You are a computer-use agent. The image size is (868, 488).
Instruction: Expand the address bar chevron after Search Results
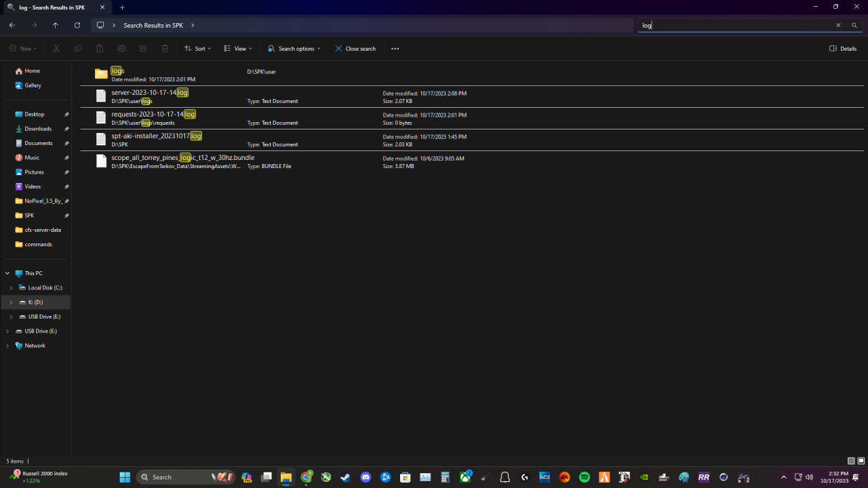(x=193, y=25)
